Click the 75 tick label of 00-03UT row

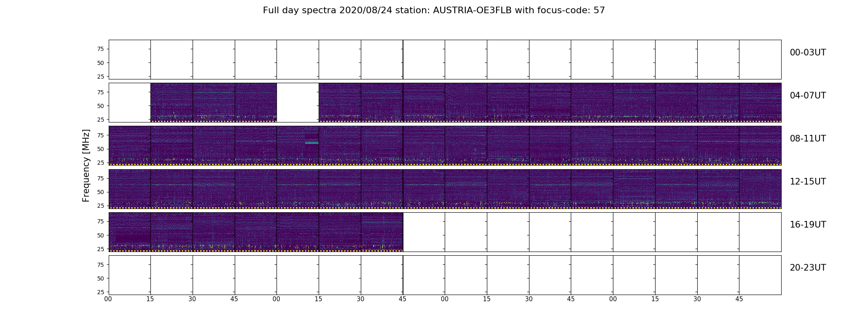point(100,49)
